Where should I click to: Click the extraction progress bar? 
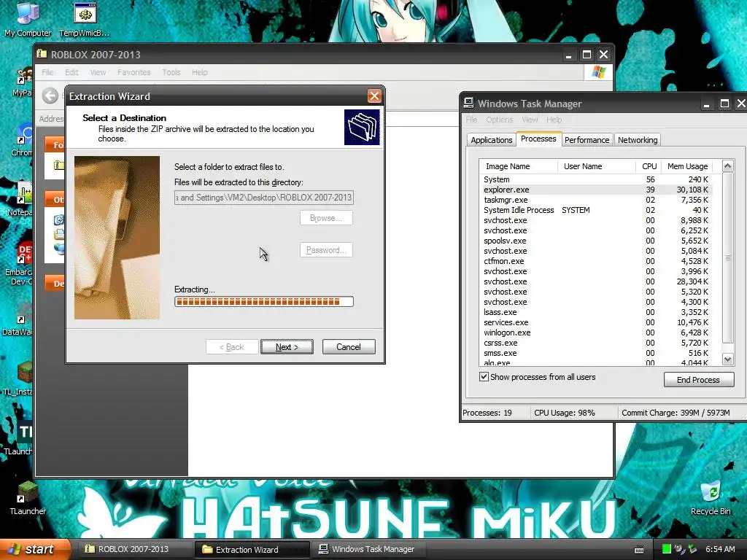(264, 301)
